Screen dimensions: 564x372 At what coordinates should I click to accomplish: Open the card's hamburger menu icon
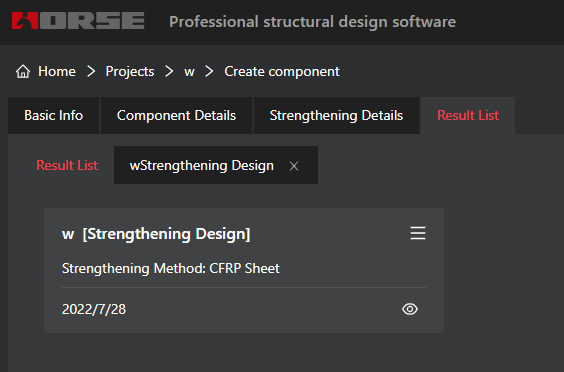418,233
